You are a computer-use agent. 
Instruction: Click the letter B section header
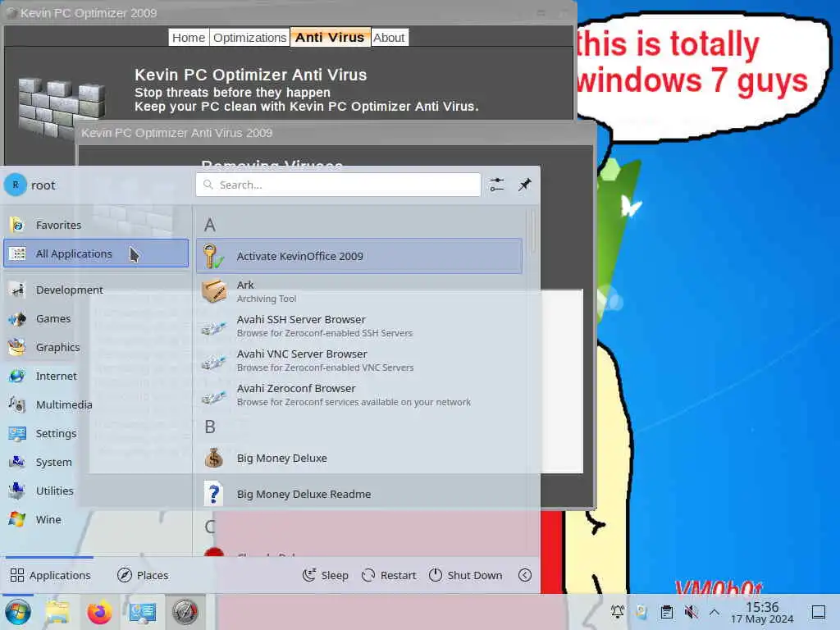(210, 427)
